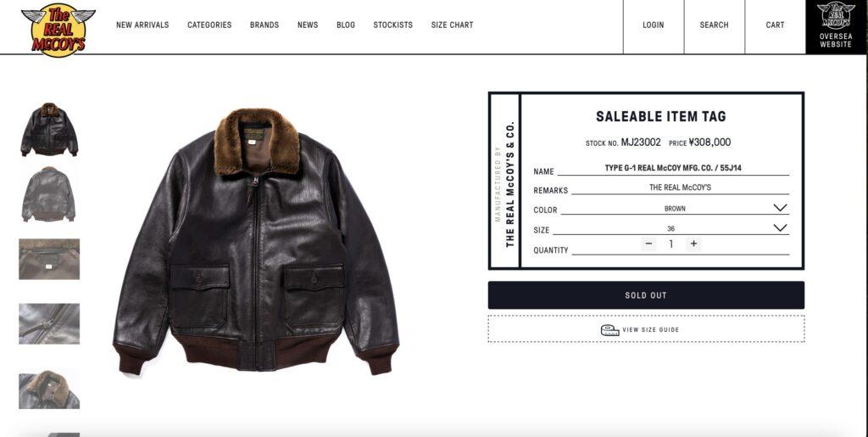Open the Categories menu
This screenshot has width=868, height=437.
click(x=209, y=25)
